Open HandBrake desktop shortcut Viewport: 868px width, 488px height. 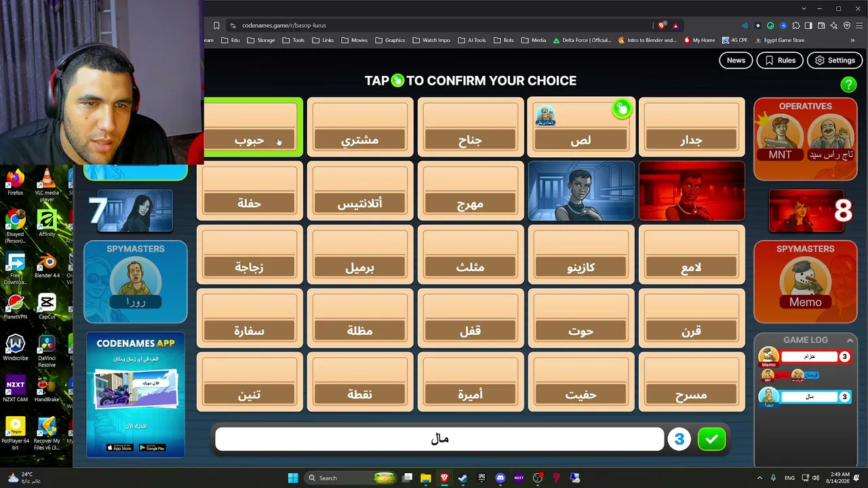pyautogui.click(x=47, y=389)
